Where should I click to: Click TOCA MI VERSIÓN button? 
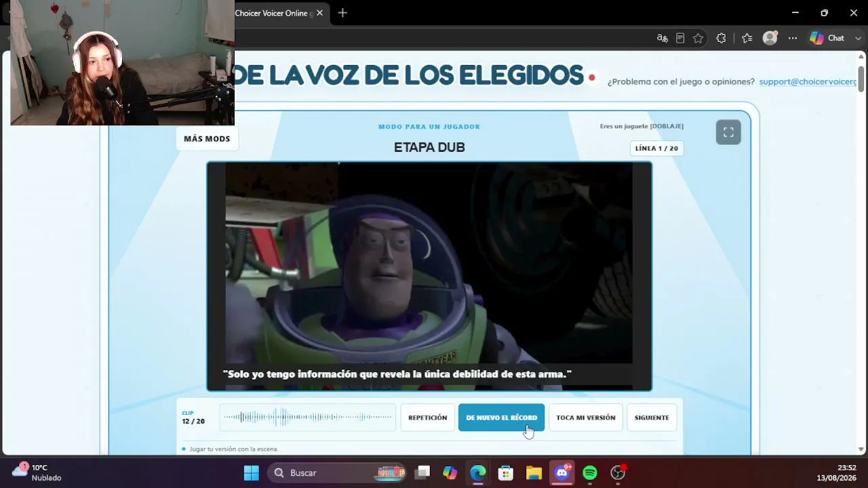586,418
